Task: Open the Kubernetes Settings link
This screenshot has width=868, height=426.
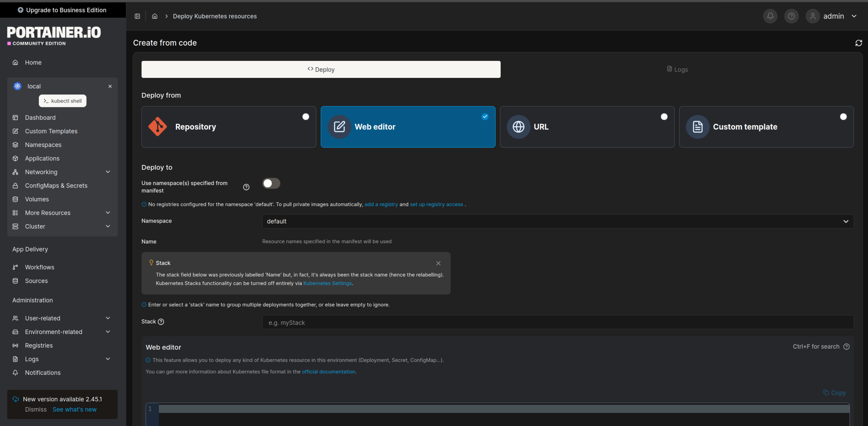Action: 328,283
